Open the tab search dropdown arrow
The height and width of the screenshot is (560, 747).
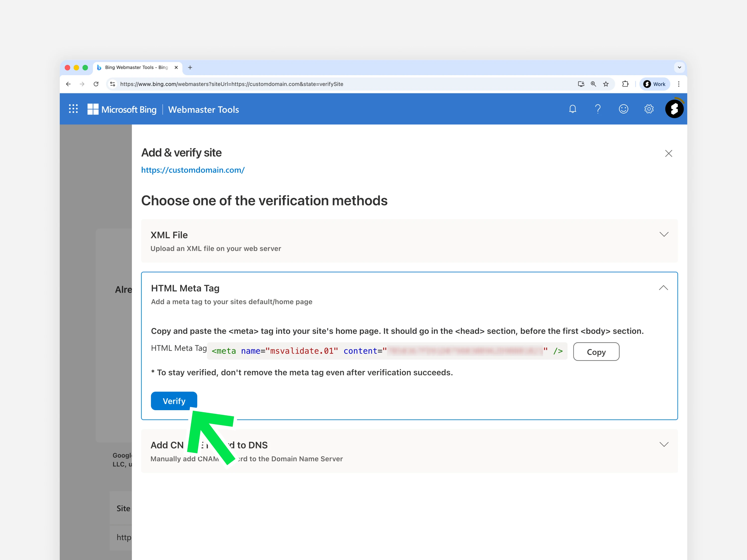[x=679, y=67]
